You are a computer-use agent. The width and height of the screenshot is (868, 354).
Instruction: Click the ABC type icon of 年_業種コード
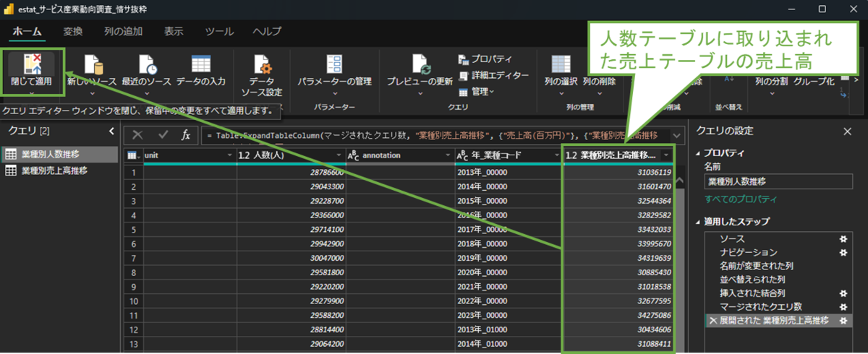(x=463, y=155)
